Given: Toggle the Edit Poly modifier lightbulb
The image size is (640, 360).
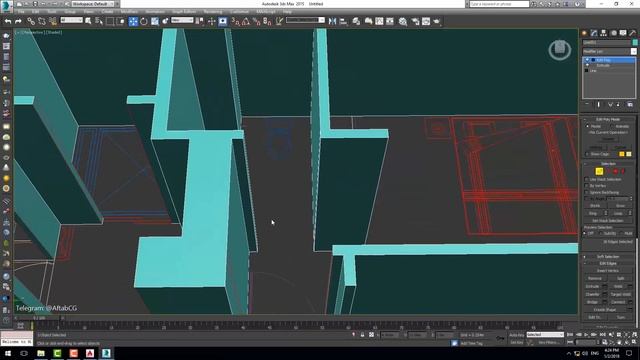Looking at the screenshot, I should 587,60.
